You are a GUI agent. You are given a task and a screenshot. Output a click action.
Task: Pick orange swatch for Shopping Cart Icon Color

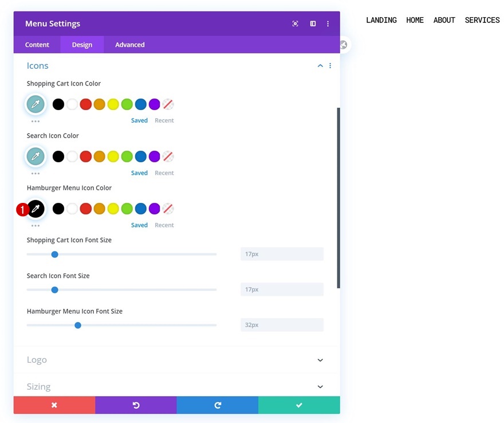[x=99, y=104]
